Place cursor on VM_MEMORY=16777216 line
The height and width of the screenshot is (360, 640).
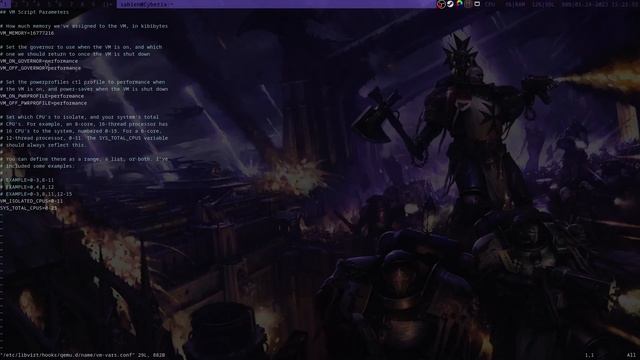(x=27, y=33)
